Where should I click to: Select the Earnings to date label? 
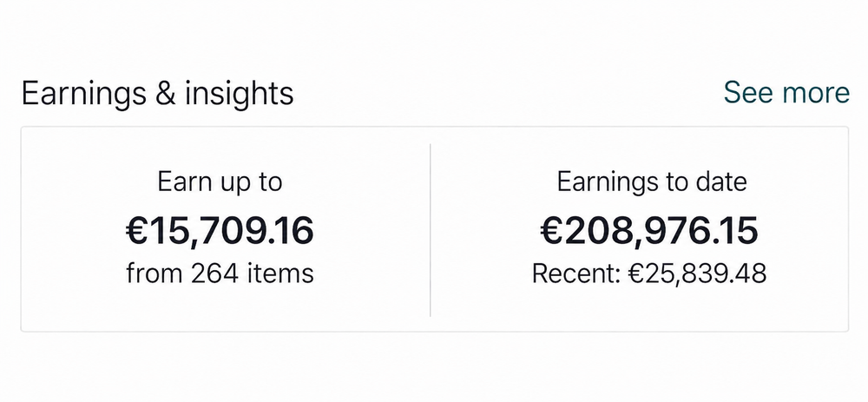coord(652,182)
